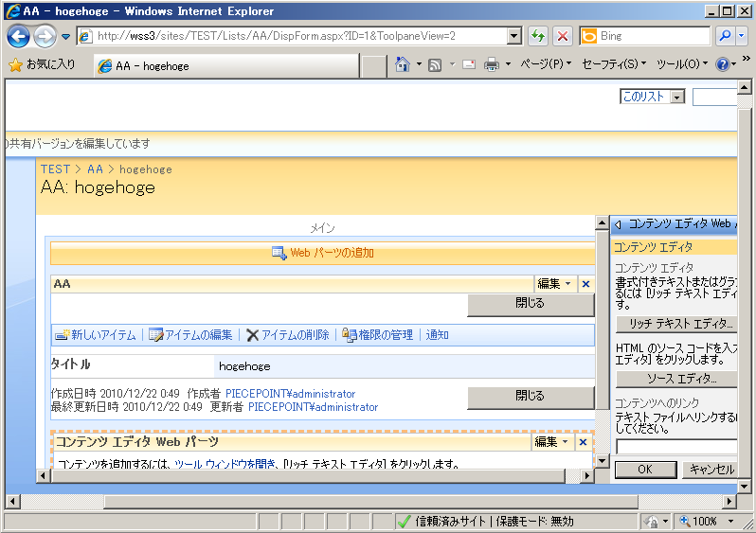
Task: Click the red Stop loading icon
Action: coord(562,36)
